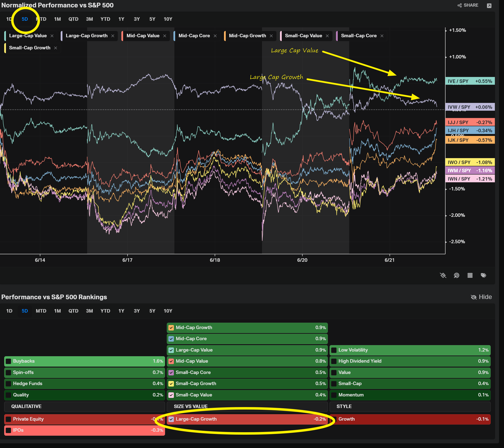Select 1M range on chart
Screen dimensions: 504x448
[x=57, y=19]
